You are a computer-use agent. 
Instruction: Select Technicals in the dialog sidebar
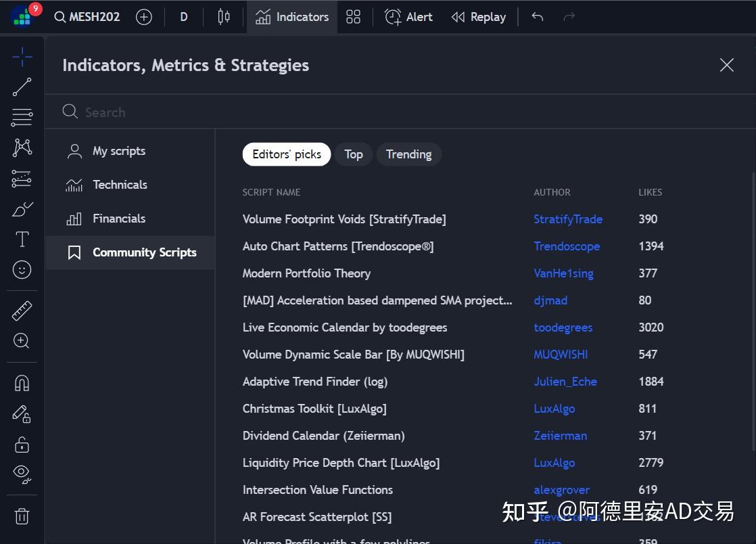point(120,185)
